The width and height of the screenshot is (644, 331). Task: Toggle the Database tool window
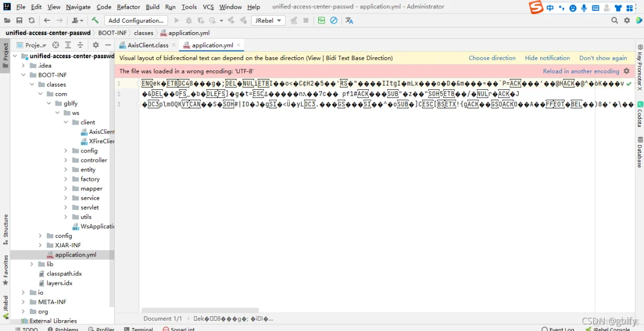point(640,152)
